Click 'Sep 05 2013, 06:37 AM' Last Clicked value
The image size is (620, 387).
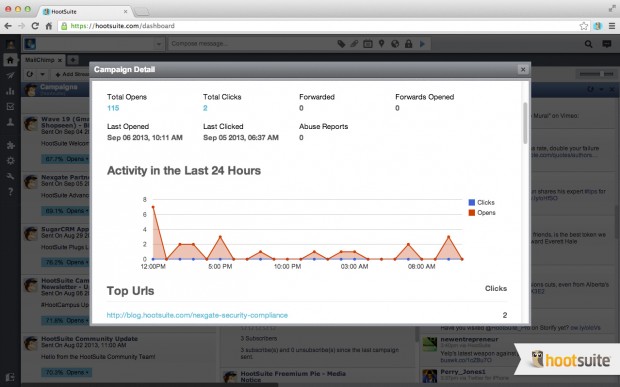click(241, 138)
